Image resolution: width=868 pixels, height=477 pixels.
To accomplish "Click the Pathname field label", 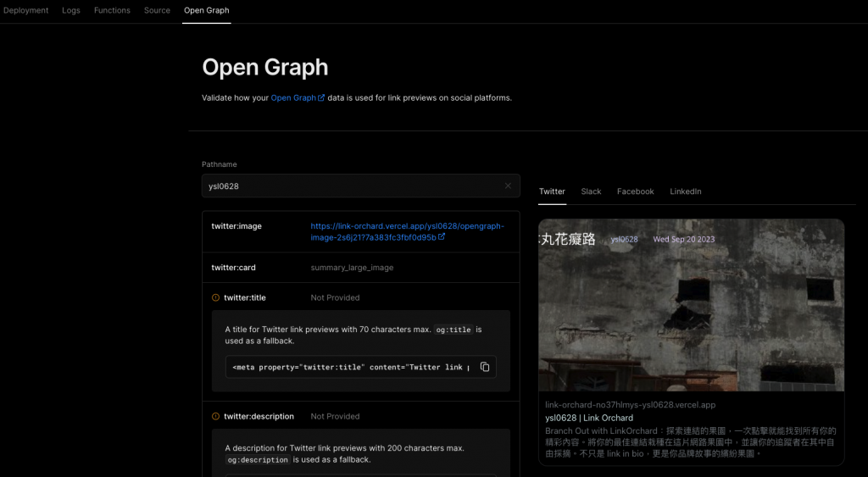I will click(x=220, y=164).
